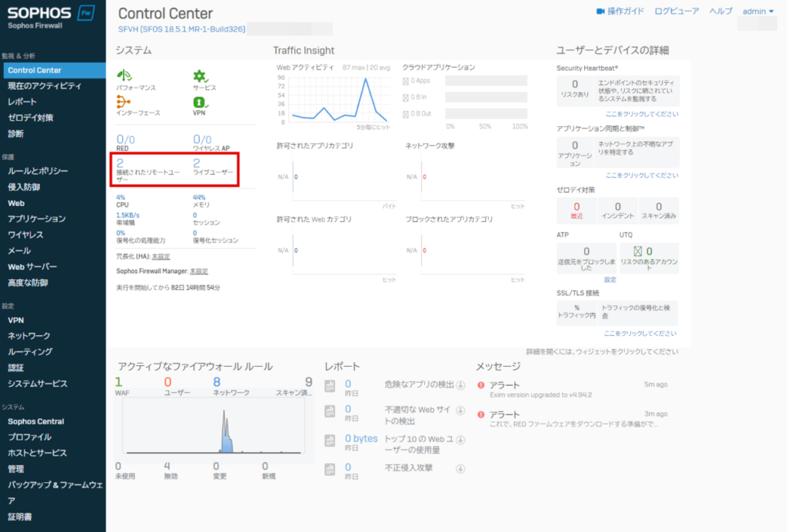Open ルールとポリシー in the sidebar

tap(38, 171)
